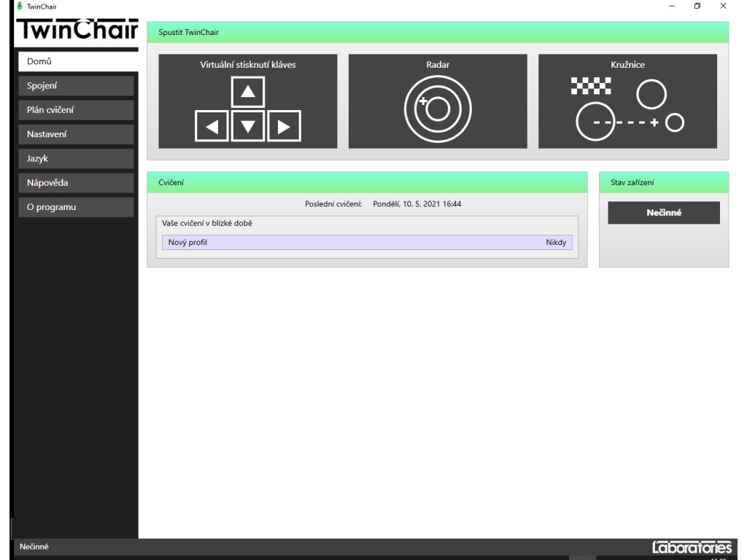Minimize the TwinChair window
Image resolution: width=747 pixels, height=560 pixels.
point(672,6)
